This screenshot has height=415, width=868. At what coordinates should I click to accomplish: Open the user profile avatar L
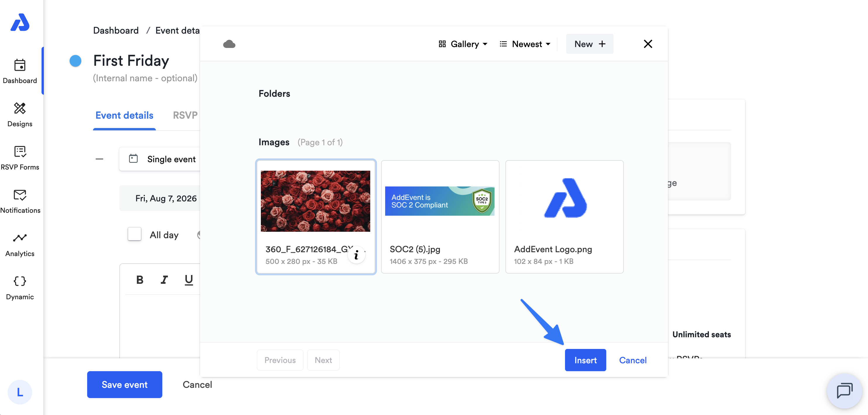(20, 392)
